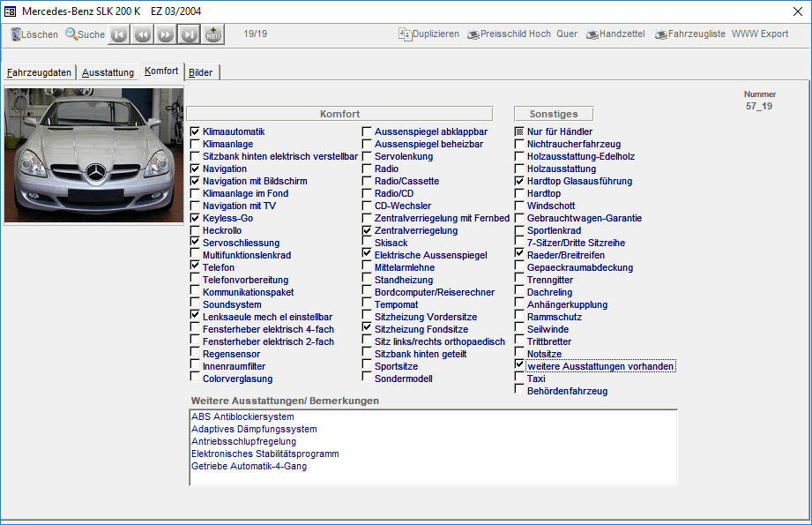
Task: Check the Sitzheizung Vordersitze option
Action: click(x=366, y=317)
